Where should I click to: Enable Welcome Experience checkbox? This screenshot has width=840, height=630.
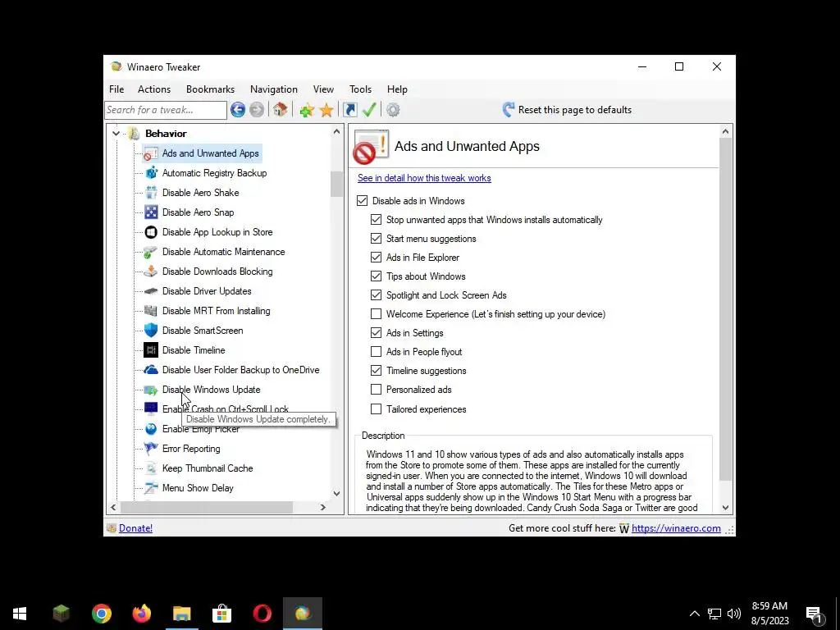(376, 314)
